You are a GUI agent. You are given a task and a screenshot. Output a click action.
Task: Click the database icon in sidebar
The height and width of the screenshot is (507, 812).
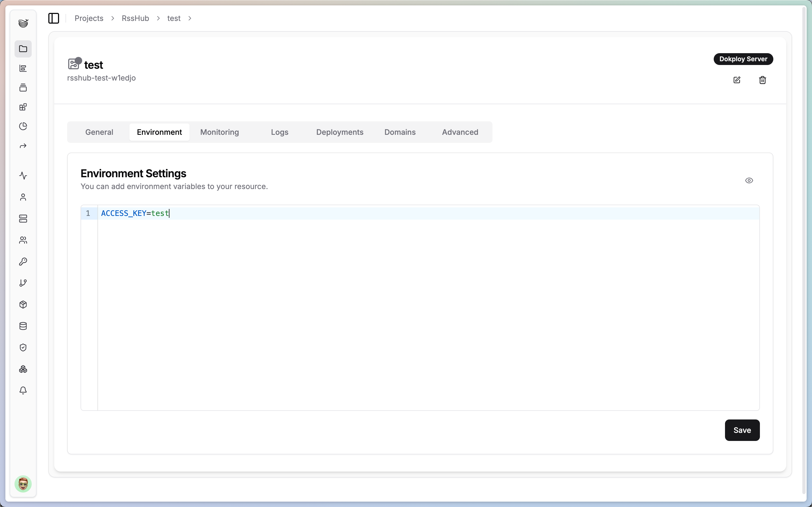[23, 326]
